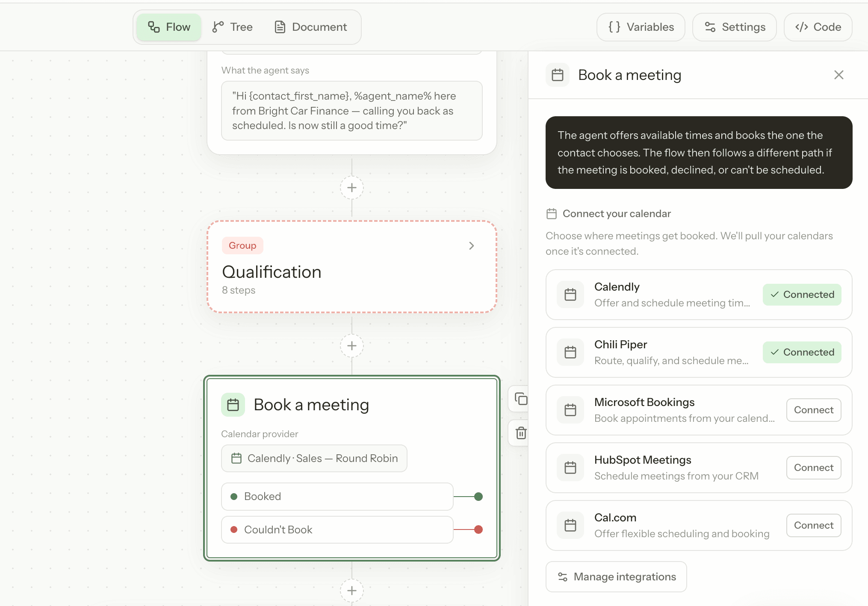
Task: Add a step below Qualification group
Action: (352, 346)
